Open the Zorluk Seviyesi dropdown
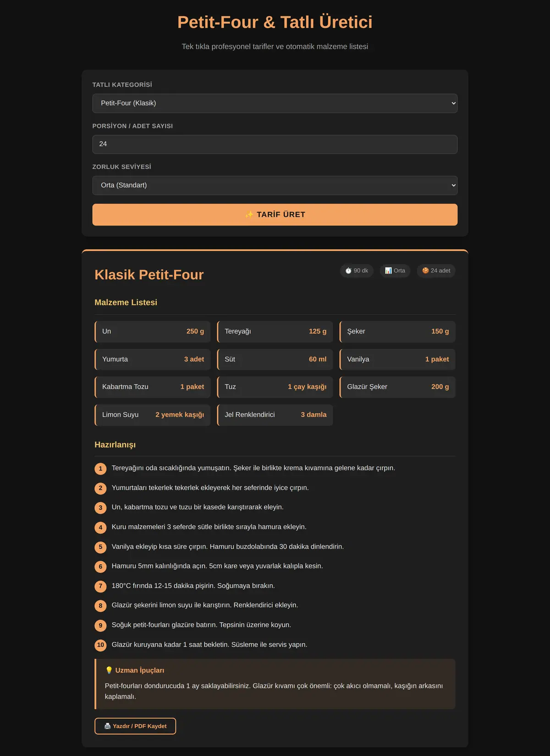 [x=275, y=185]
